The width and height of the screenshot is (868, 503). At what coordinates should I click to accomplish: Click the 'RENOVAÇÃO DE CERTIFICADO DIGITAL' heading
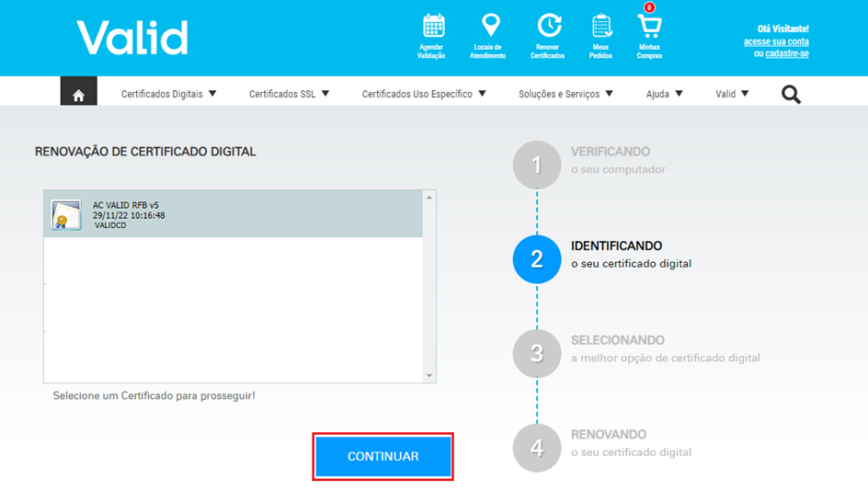point(145,152)
